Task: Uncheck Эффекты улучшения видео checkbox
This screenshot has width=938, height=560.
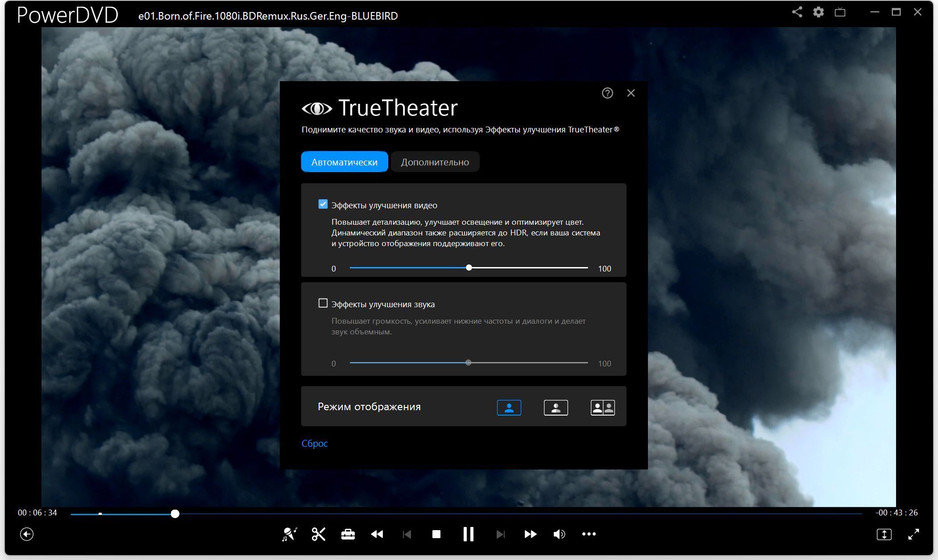Action: (x=323, y=204)
